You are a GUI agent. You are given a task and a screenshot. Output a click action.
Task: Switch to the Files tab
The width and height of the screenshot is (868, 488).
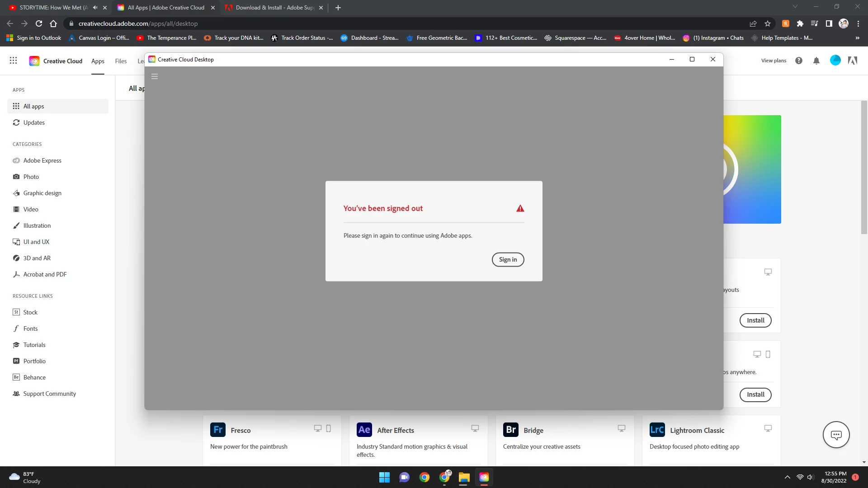click(x=121, y=61)
